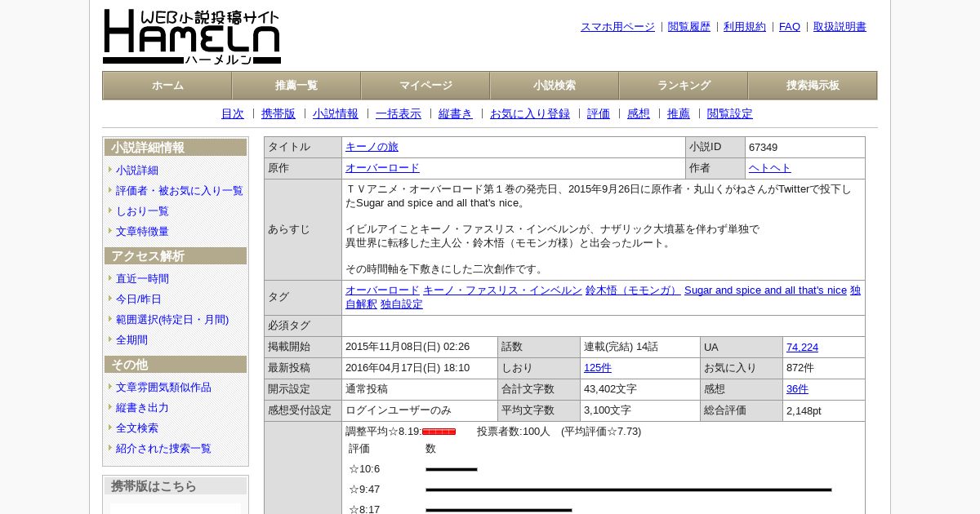Open 縦書き出力 in the sidebar
This screenshot has width=980, height=514.
click(x=142, y=408)
